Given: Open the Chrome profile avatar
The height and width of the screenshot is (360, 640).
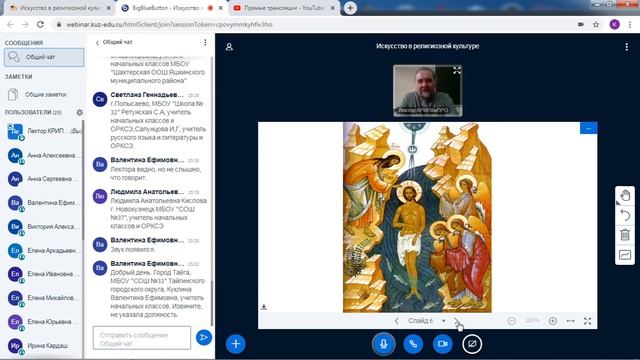Looking at the screenshot, I should (x=614, y=24).
